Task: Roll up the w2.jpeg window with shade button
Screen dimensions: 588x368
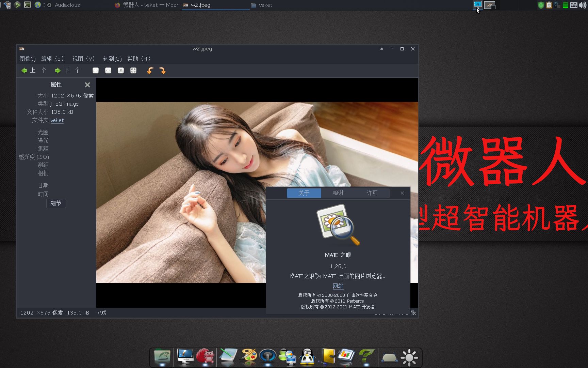Action: (x=382, y=49)
